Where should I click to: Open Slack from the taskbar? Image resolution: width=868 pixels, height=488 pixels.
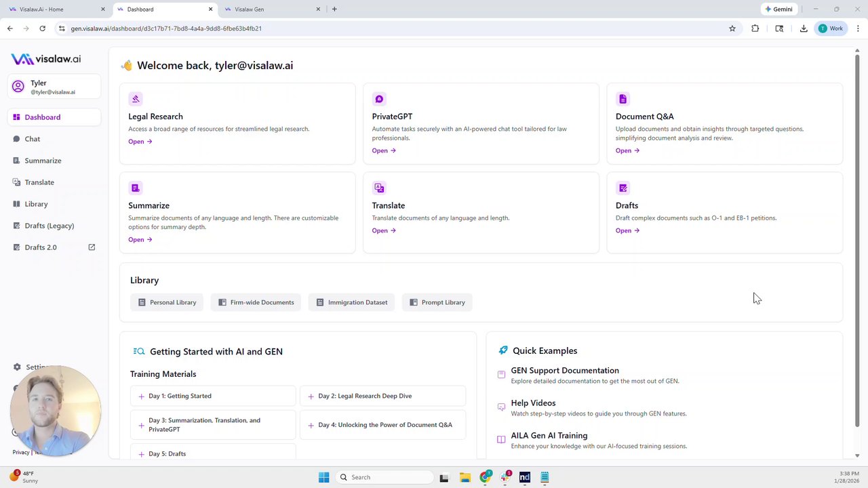click(505, 477)
